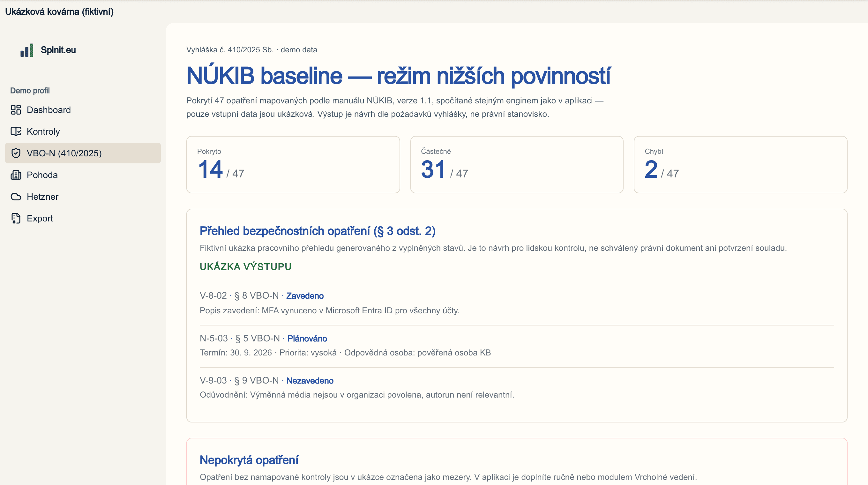Click the Chybí 2 / 47 card
Viewport: 868px width, 485px height.
click(740, 165)
